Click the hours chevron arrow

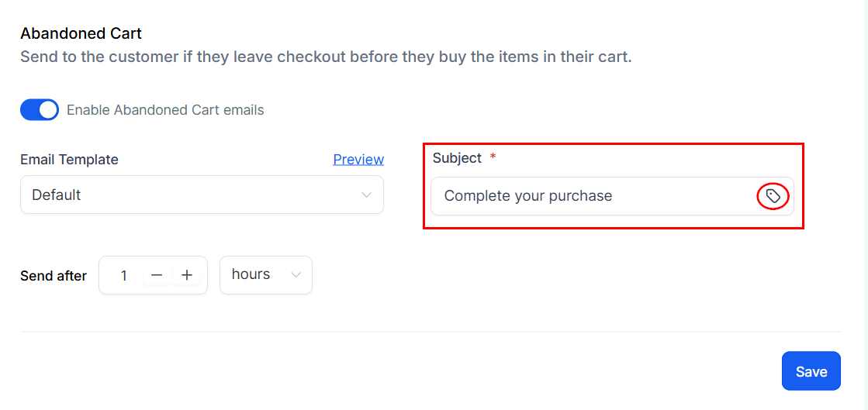point(296,275)
